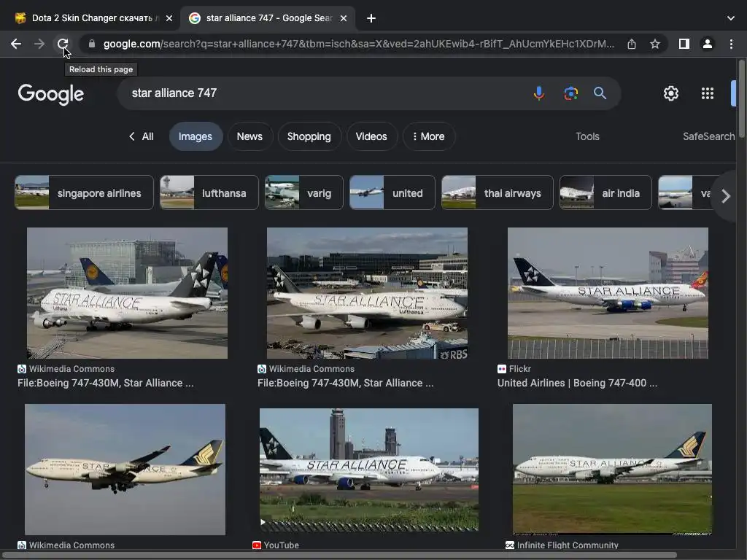Refine search with varig chip

point(304,192)
